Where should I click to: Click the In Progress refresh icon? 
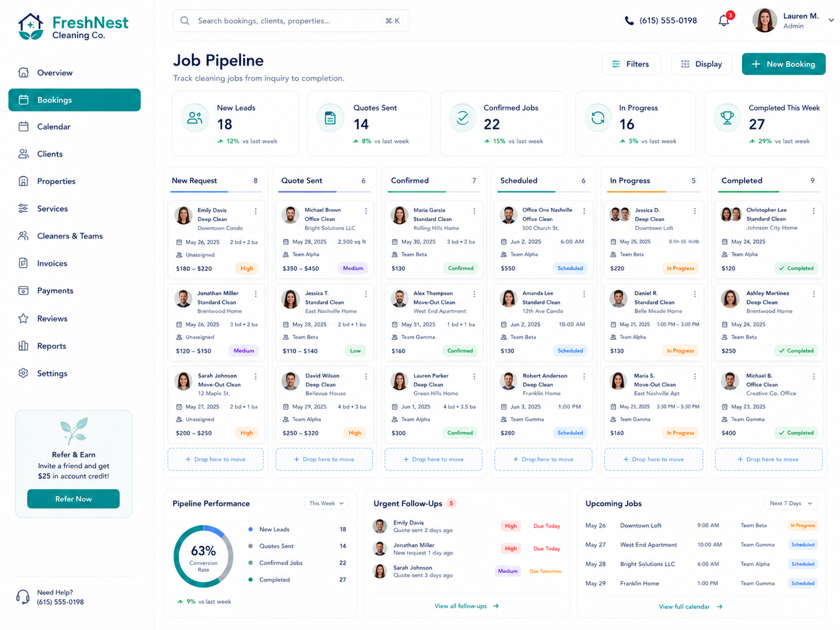[598, 118]
